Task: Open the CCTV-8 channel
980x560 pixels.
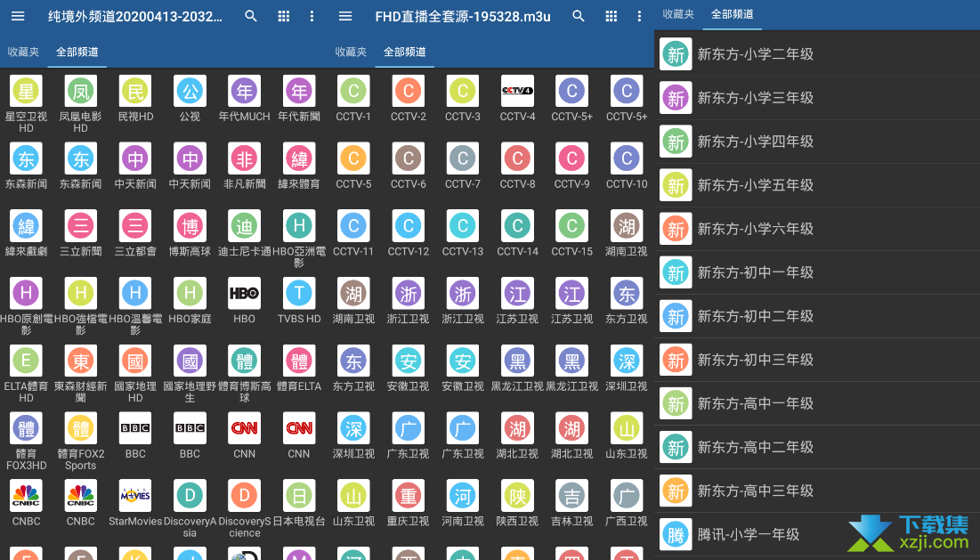Action: click(517, 166)
